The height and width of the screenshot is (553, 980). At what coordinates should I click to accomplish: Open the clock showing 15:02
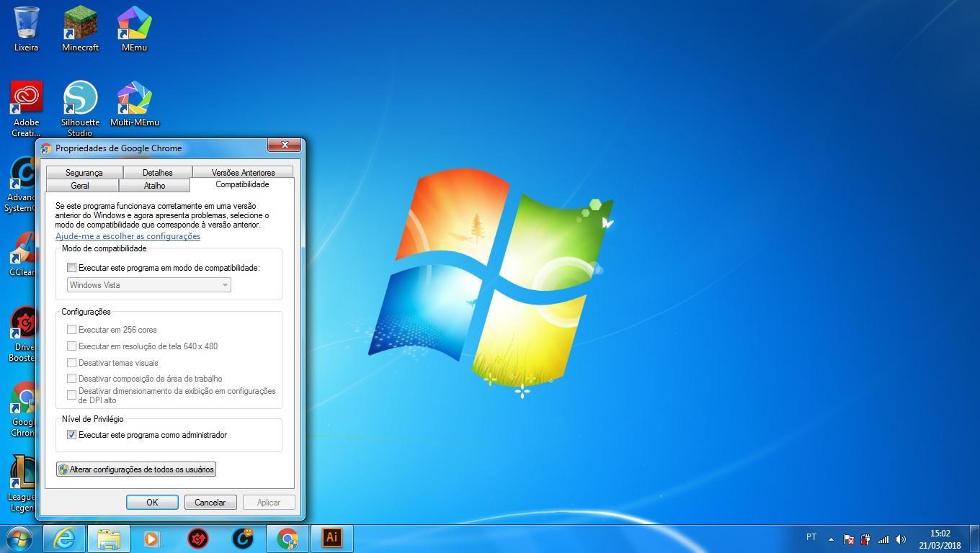[940, 539]
